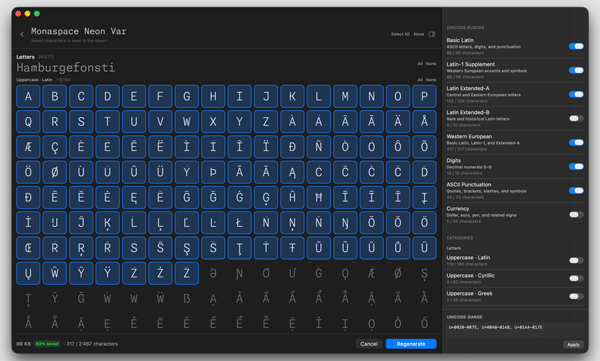Click All in the Uppercase · Latin grid header
Viewport: 600px width, 361px height.
point(420,80)
